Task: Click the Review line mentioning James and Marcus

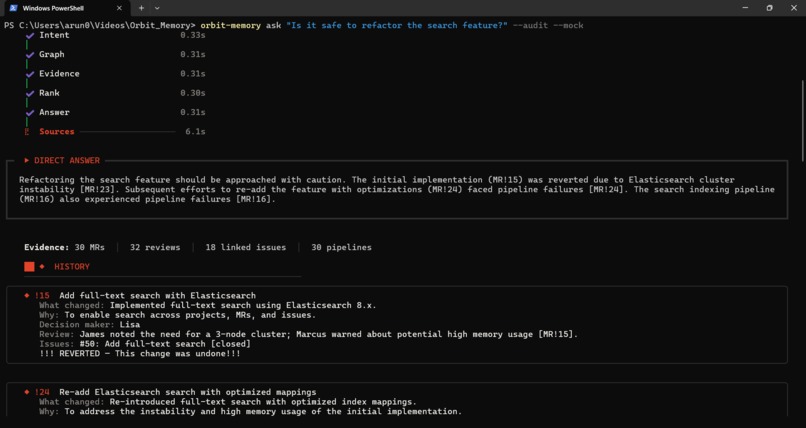Action: 308,334
